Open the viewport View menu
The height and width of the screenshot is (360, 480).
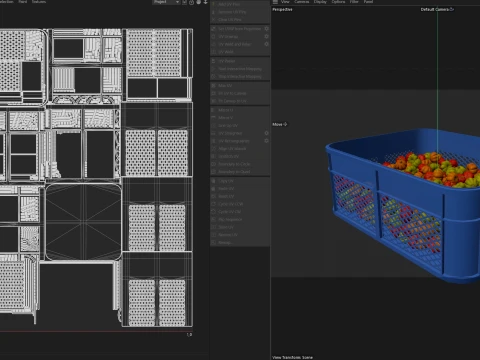coord(285,2)
